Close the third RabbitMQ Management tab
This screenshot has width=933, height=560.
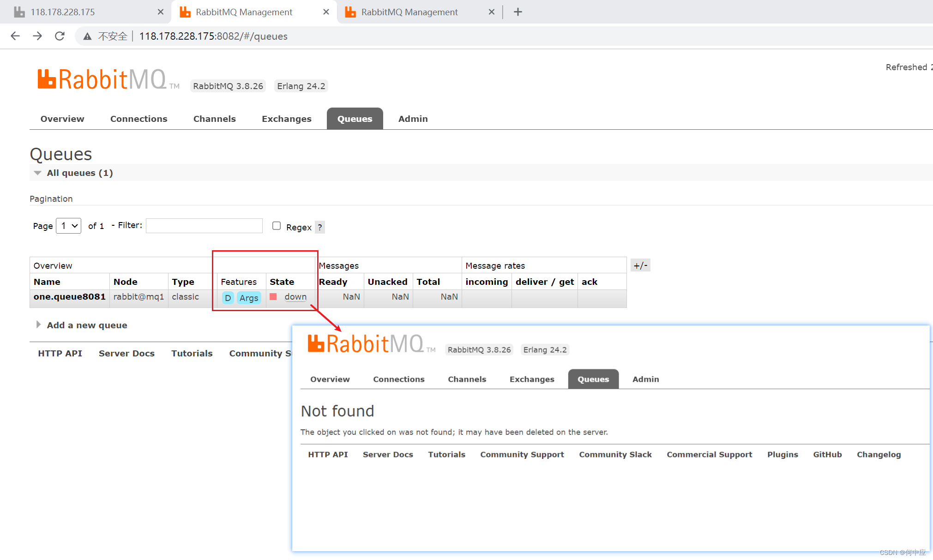pos(491,12)
